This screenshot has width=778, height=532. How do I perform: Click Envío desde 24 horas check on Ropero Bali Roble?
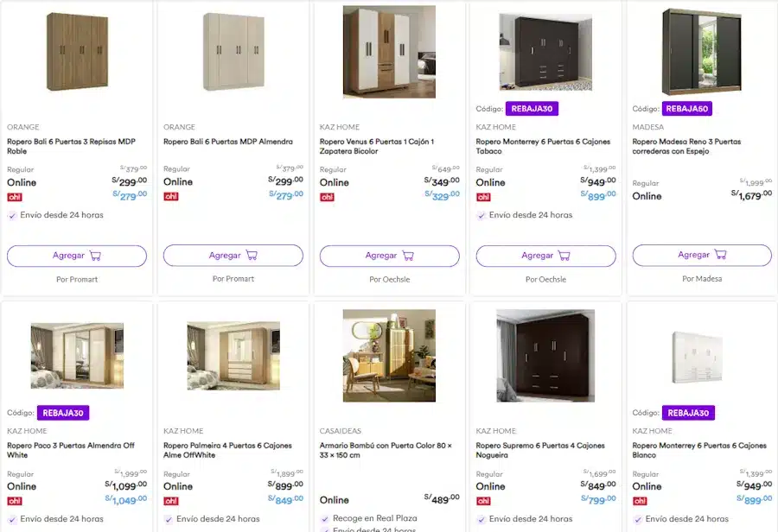12,215
